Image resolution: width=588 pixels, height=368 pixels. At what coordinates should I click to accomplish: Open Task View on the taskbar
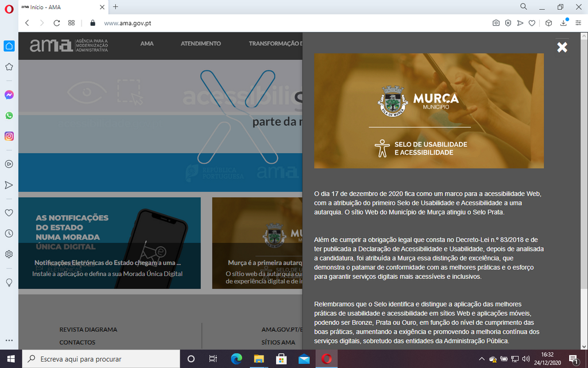pyautogui.click(x=213, y=359)
